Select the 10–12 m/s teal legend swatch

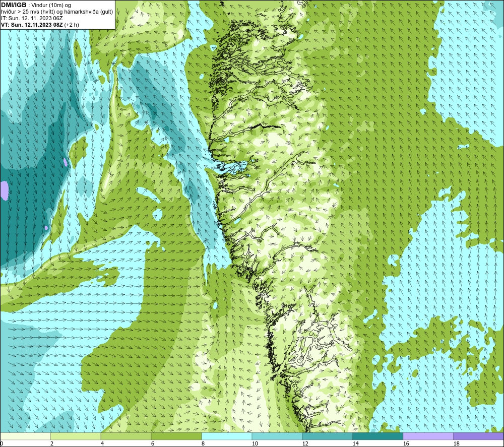[x=277, y=436]
